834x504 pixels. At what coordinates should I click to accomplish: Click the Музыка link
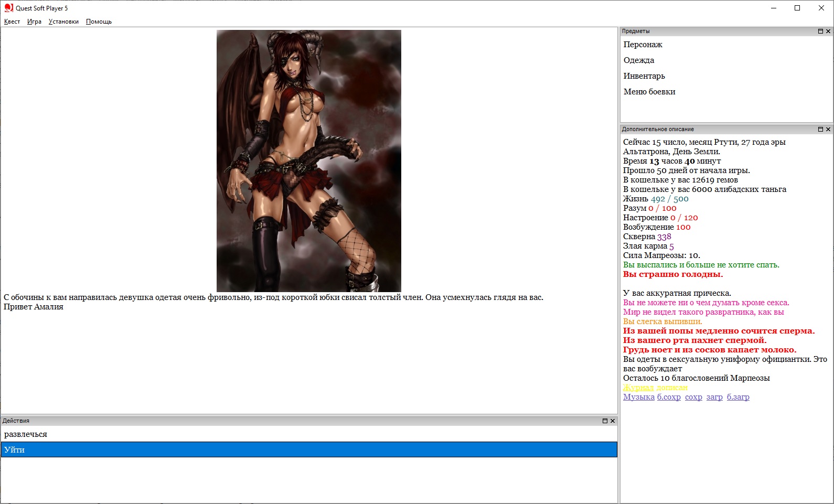(638, 397)
